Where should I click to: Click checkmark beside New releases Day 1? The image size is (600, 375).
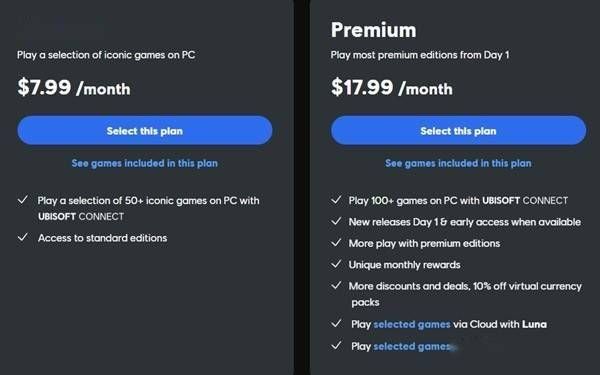pos(336,221)
